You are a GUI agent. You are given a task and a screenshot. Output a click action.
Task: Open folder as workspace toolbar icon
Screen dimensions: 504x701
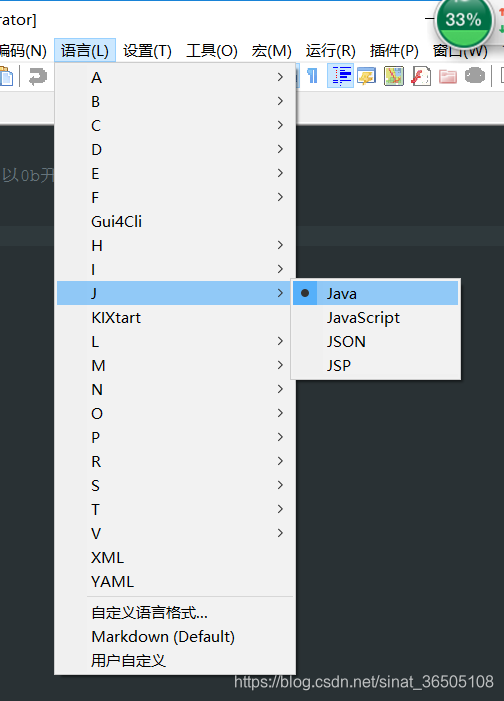[448, 76]
